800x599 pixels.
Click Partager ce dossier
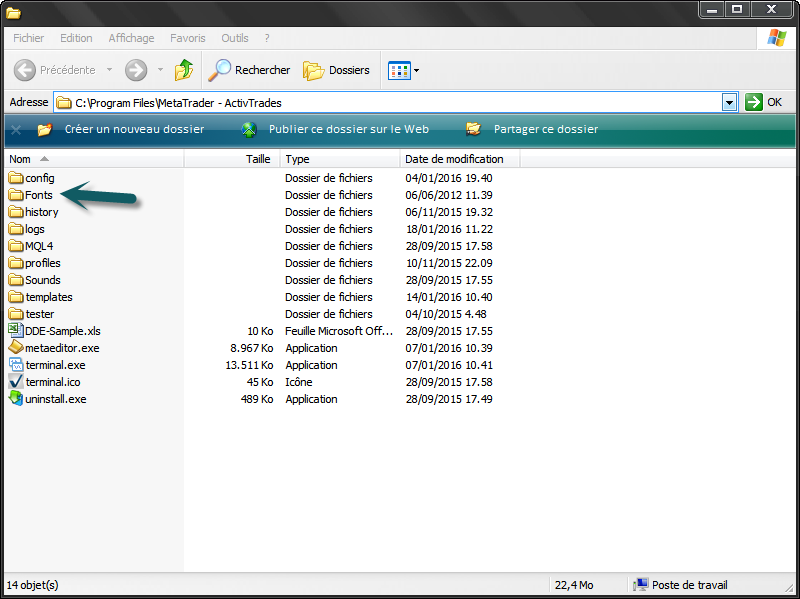tap(545, 129)
